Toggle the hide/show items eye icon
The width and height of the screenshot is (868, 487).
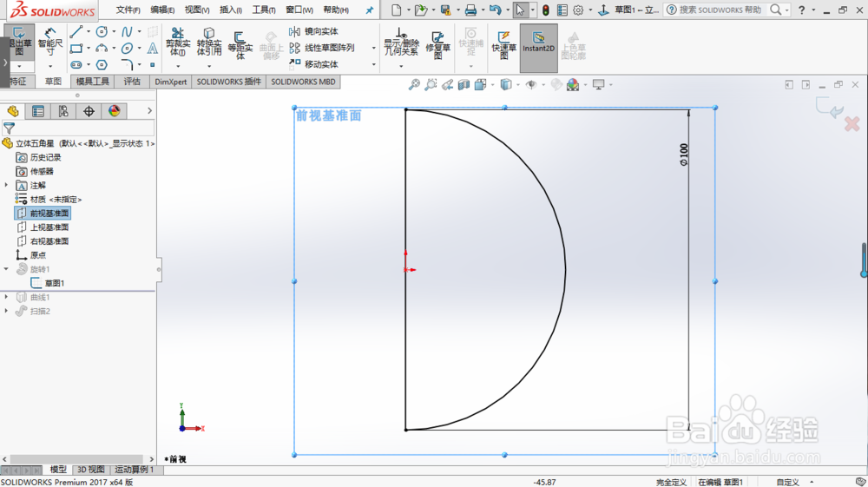pos(531,84)
